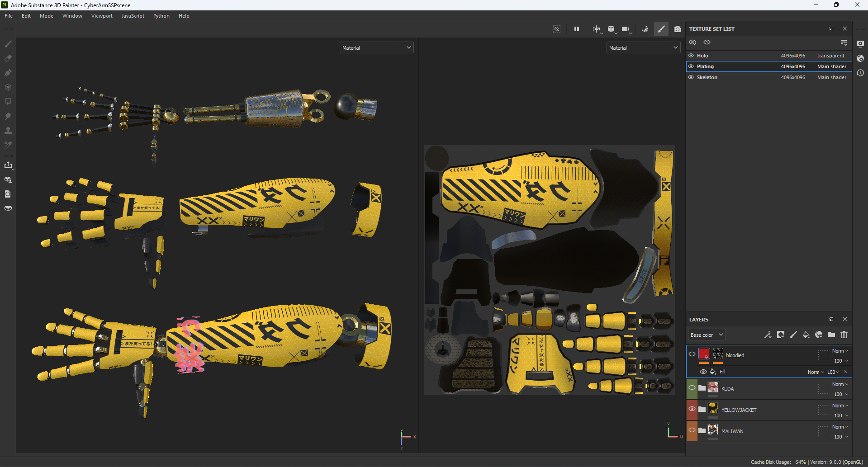Hide the bloodied layer
868x467 pixels.
(x=692, y=354)
